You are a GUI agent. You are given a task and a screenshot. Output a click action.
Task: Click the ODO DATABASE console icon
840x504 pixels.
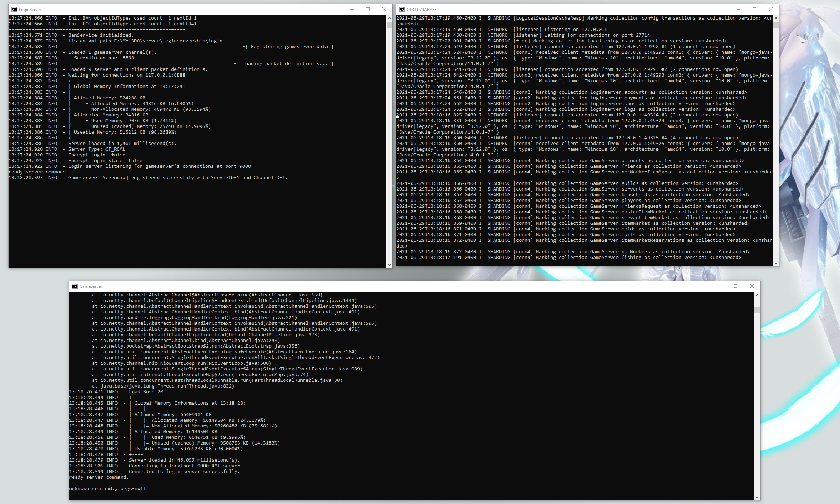pyautogui.click(x=402, y=10)
